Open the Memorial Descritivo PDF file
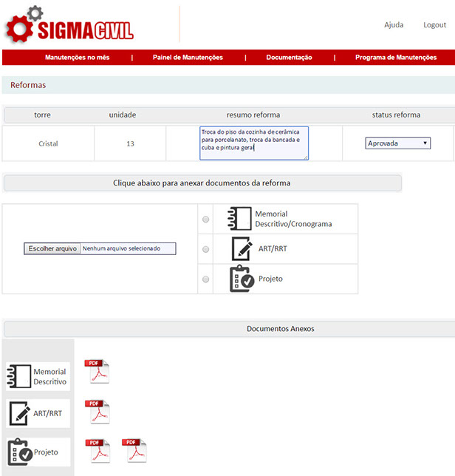Screen dimensions: 455x476 tap(97, 371)
